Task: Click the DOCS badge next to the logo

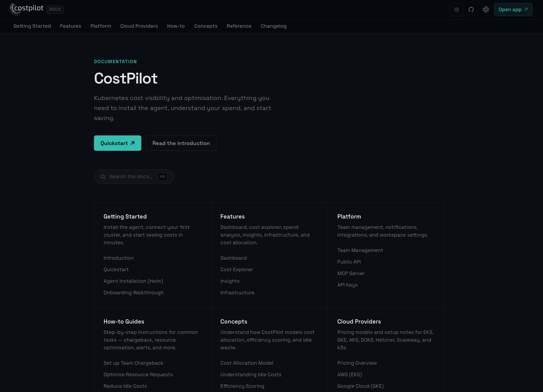Action: pyautogui.click(x=55, y=9)
